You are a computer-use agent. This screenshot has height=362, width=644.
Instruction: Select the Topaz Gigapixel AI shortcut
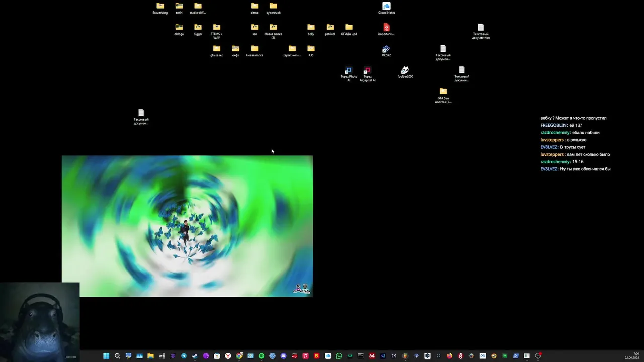[367, 74]
